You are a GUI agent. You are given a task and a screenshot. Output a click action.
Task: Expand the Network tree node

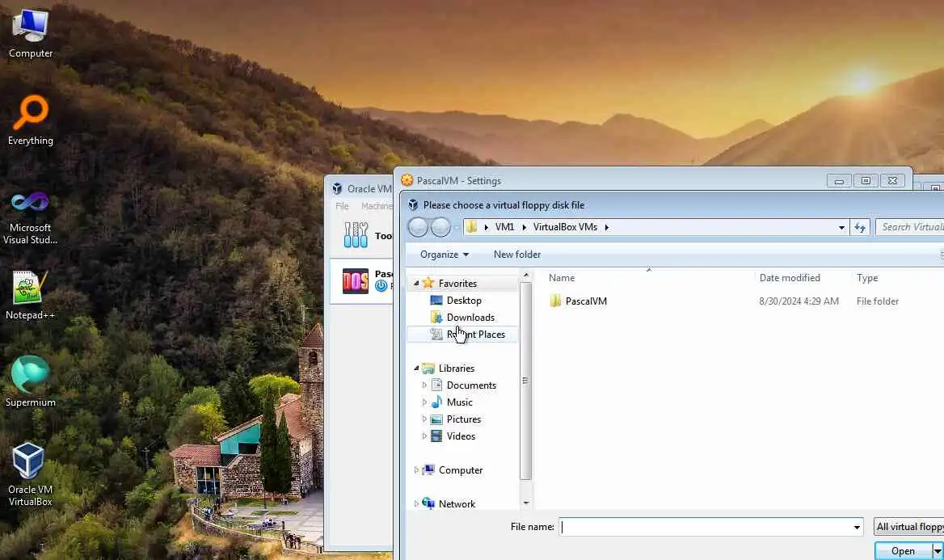416,503
